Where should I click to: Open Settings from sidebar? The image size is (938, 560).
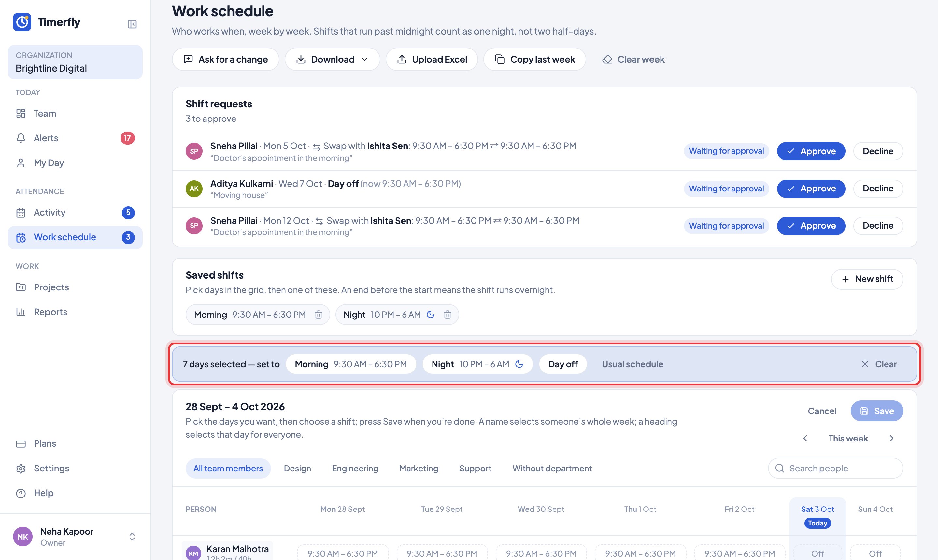pyautogui.click(x=75, y=468)
